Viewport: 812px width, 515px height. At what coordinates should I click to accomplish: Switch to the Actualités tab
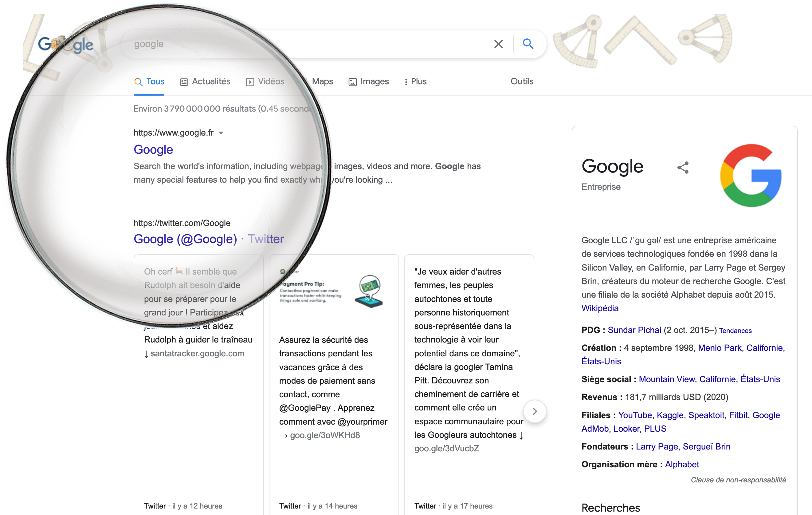coord(205,81)
